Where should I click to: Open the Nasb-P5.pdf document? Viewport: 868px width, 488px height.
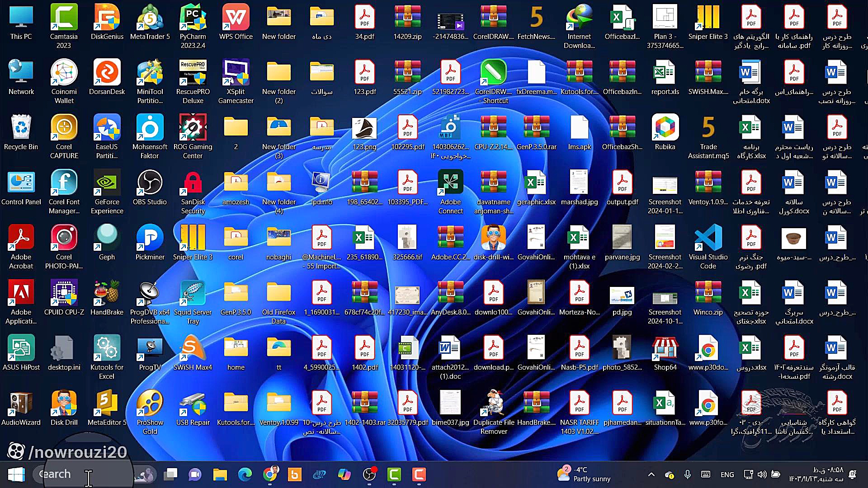(x=579, y=353)
